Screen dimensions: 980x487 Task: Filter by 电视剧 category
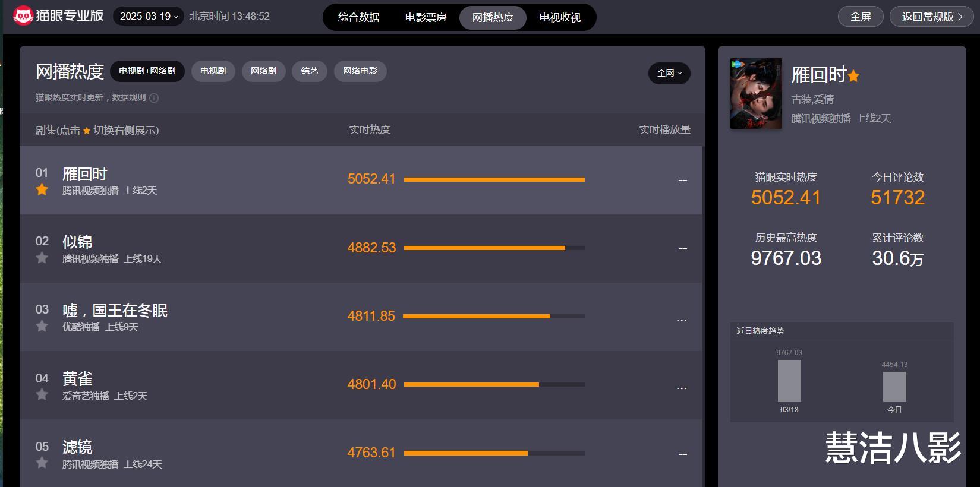click(213, 71)
